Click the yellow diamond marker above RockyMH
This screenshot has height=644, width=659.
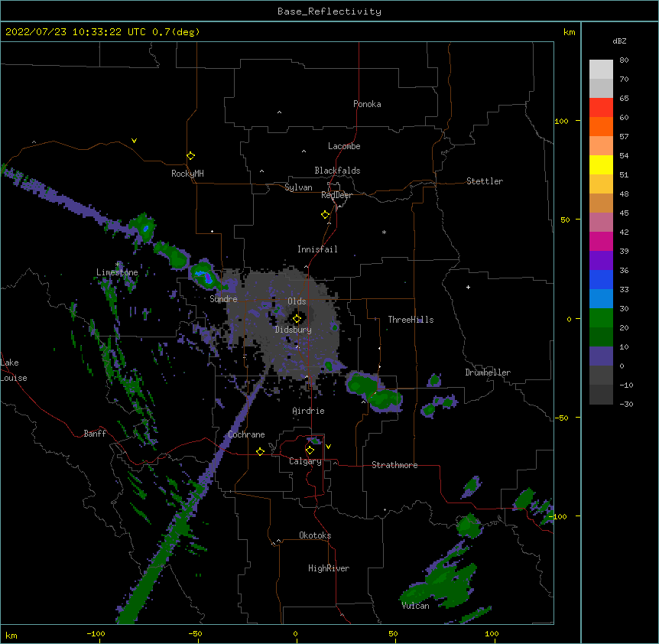point(190,156)
